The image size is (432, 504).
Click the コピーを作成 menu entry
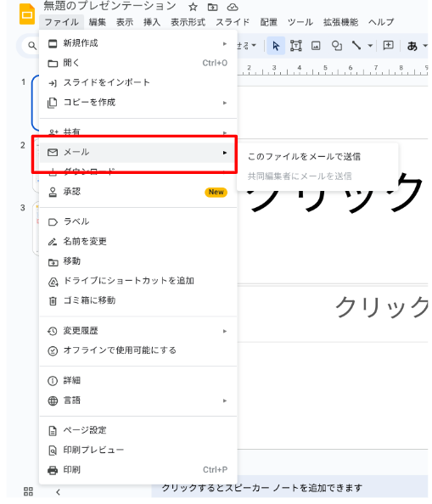[x=137, y=103]
